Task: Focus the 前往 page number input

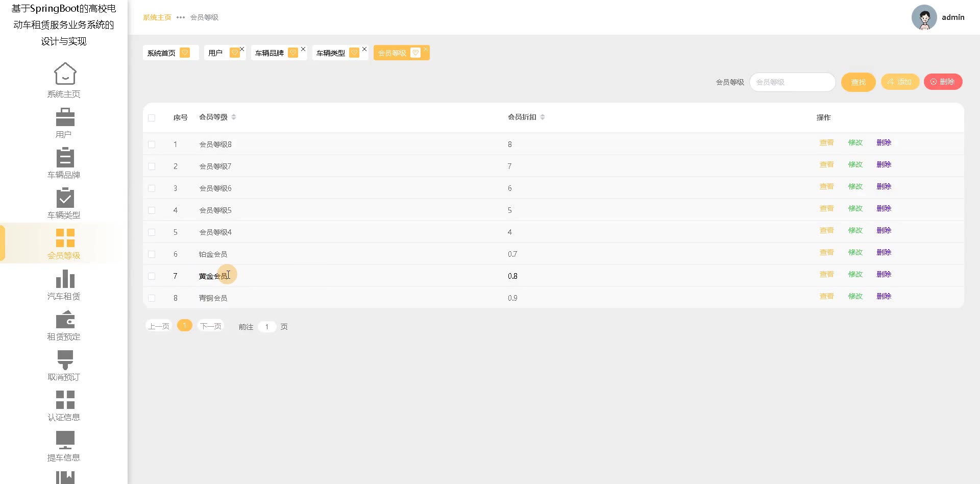Action: pyautogui.click(x=267, y=327)
